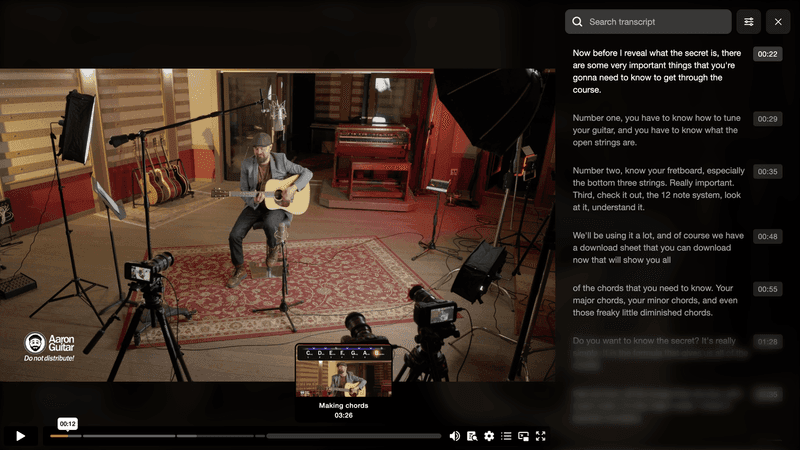Jump to timestamp 00:22

[x=767, y=54]
